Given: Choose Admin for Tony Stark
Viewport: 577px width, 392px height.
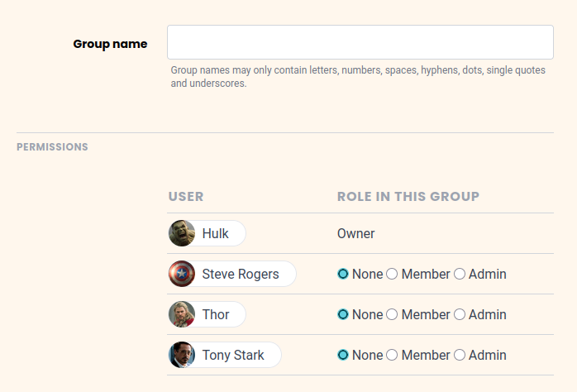Looking at the screenshot, I should pyautogui.click(x=460, y=355).
